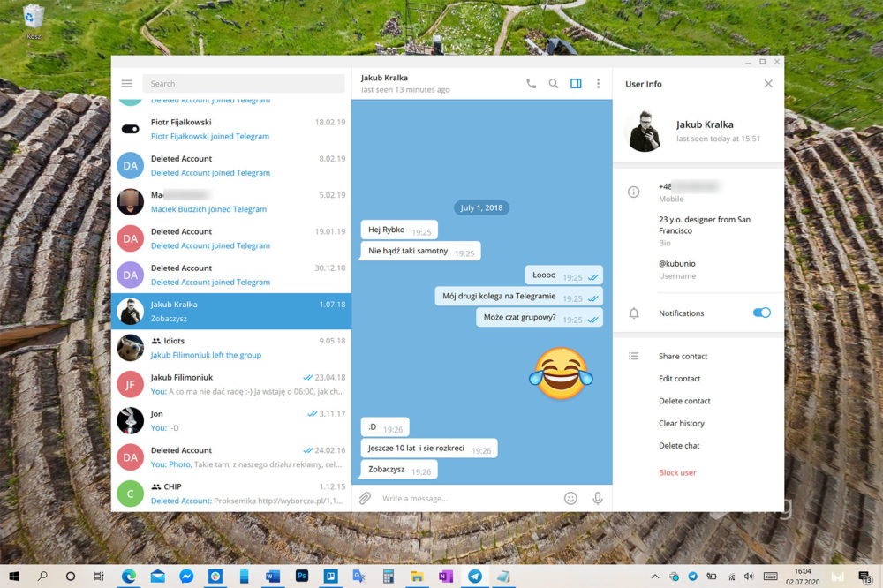The width and height of the screenshot is (883, 588).
Task: Click the 'Nie bądź taki samotny' message
Action: pyautogui.click(x=420, y=251)
